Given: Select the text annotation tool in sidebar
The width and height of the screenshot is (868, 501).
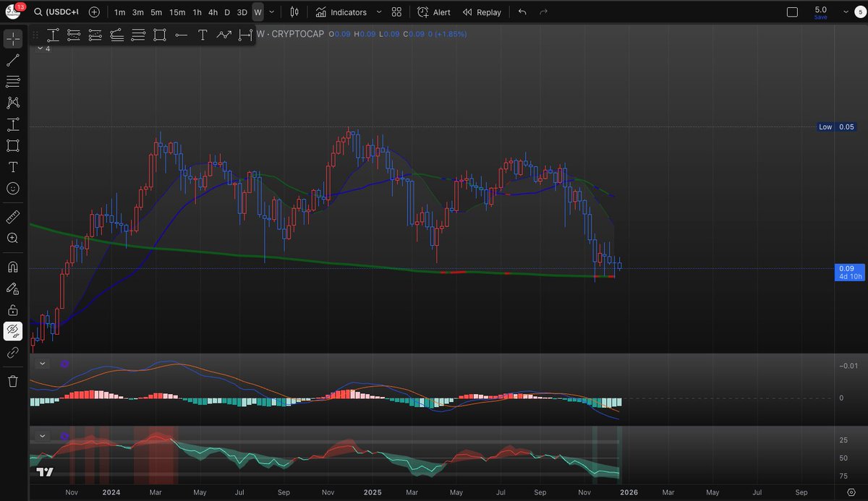Looking at the screenshot, I should 13,166.
